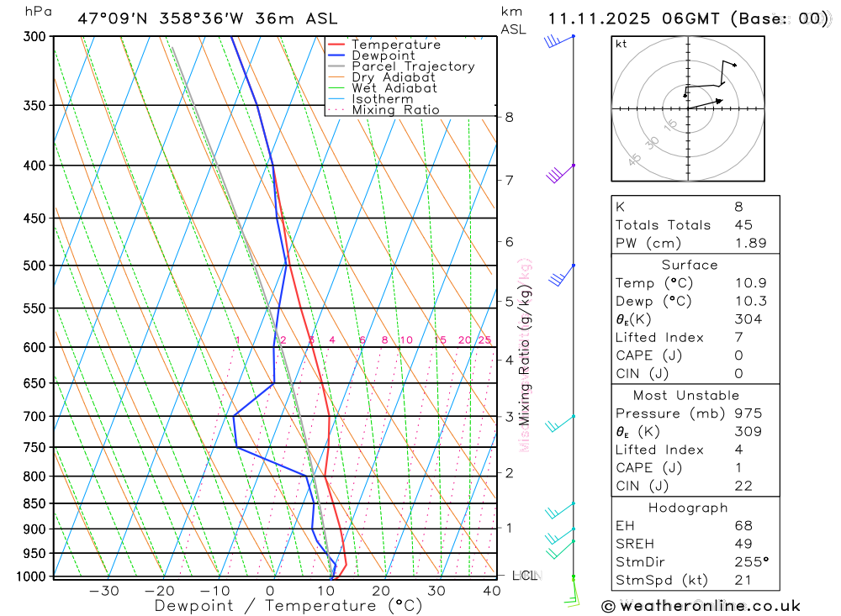Click the 'Parcel Trajectory' legend label

(x=413, y=66)
